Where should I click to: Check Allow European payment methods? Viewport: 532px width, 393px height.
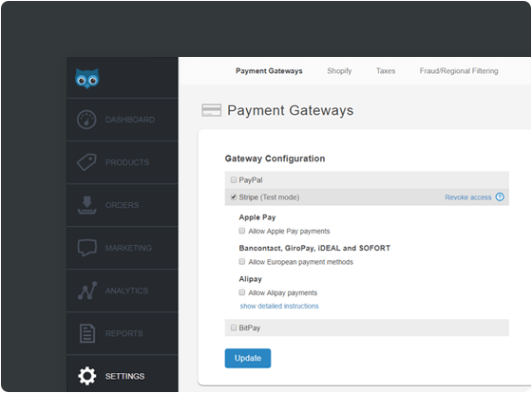pos(242,261)
